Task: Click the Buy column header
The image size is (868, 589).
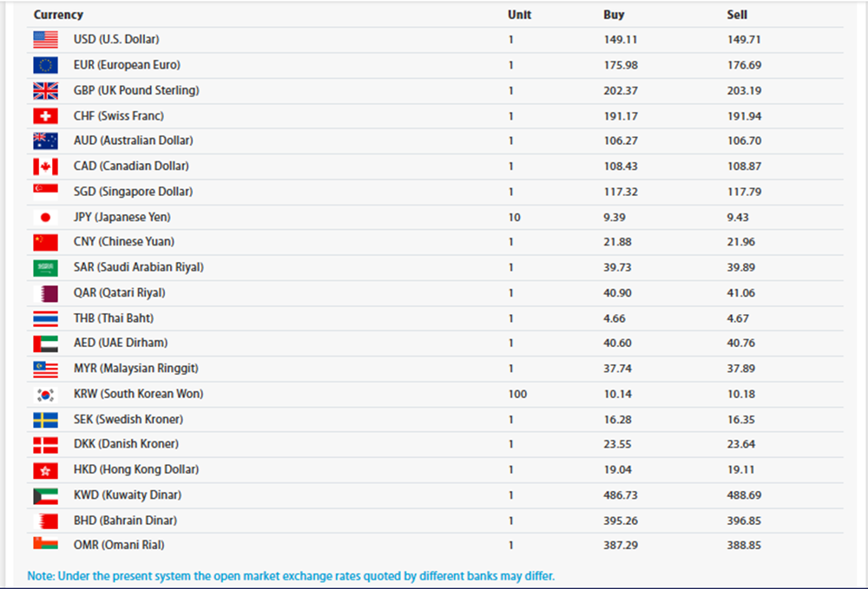Action: 614,15
